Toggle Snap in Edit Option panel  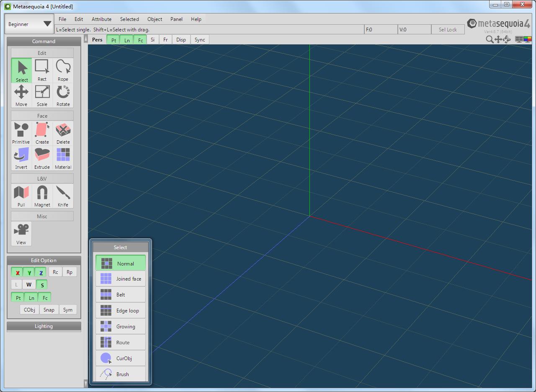coord(49,310)
